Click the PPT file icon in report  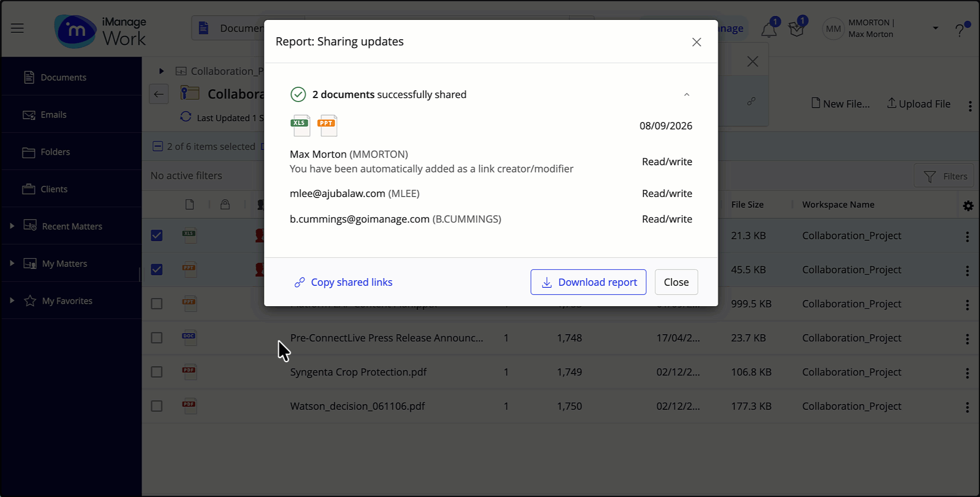tap(327, 126)
